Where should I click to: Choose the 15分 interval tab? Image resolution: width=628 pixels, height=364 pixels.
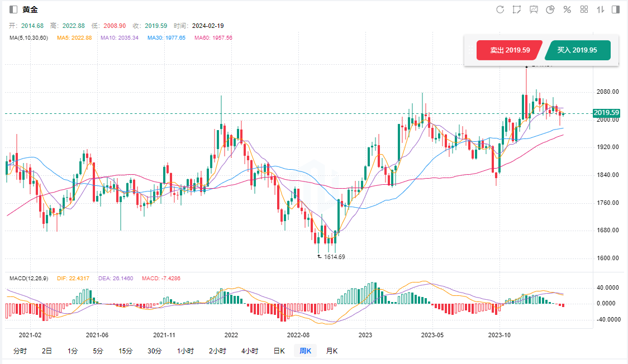(x=126, y=351)
